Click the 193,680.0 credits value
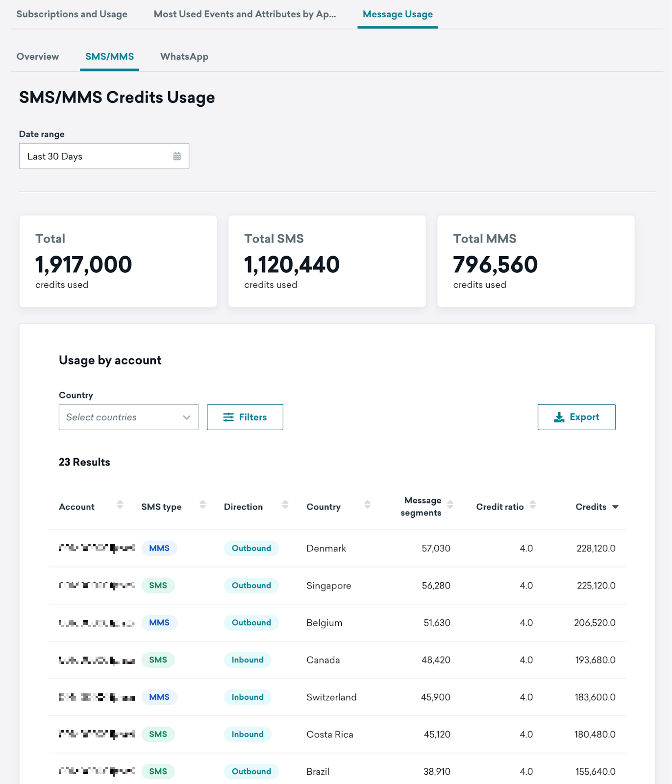Image resolution: width=672 pixels, height=784 pixels. [x=595, y=660]
